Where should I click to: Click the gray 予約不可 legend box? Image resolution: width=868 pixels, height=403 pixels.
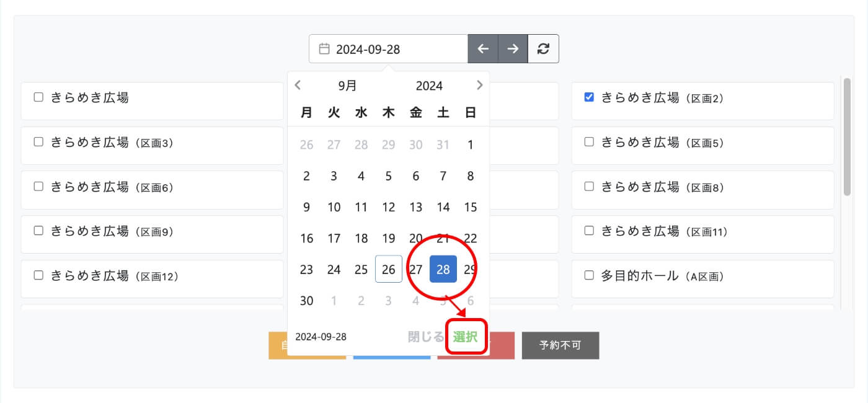[x=560, y=345]
